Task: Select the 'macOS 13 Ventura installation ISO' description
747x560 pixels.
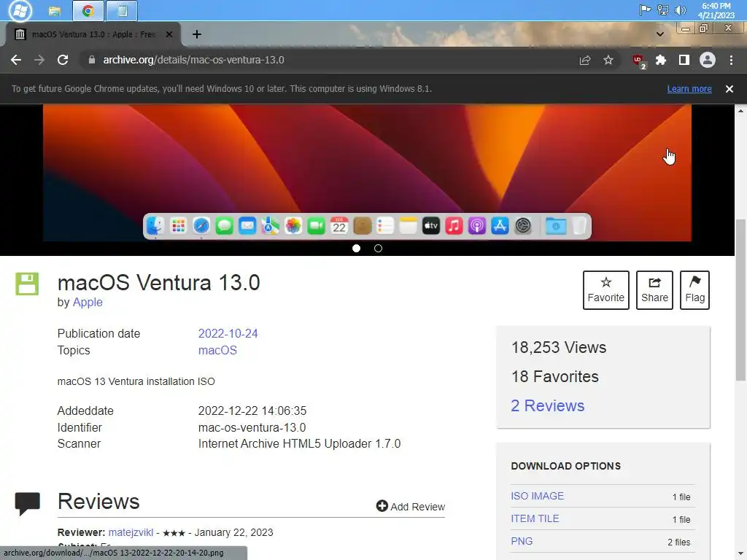Action: click(136, 381)
